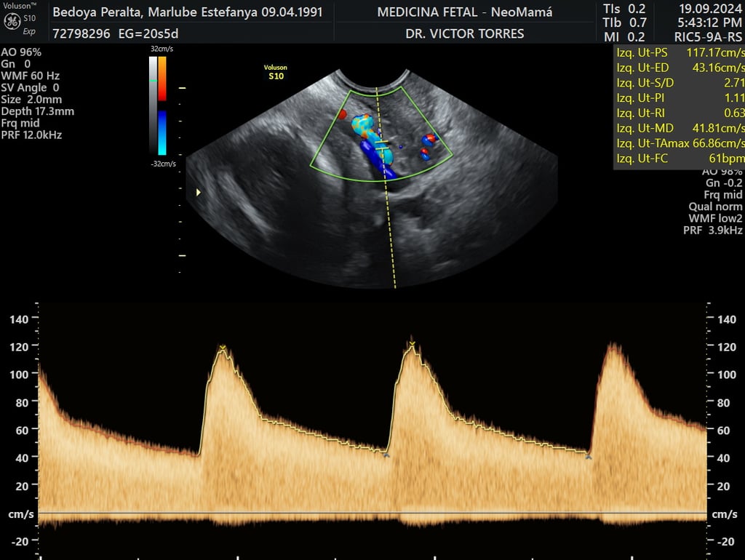Click MEDICINA FETAL - NeoMamá header

[x=465, y=12]
